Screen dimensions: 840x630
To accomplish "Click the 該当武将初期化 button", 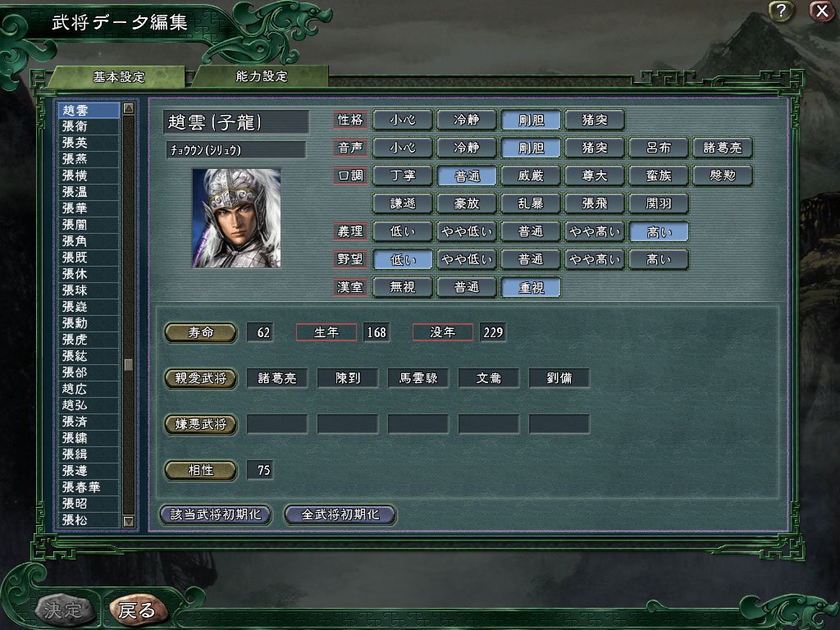I will point(216,515).
